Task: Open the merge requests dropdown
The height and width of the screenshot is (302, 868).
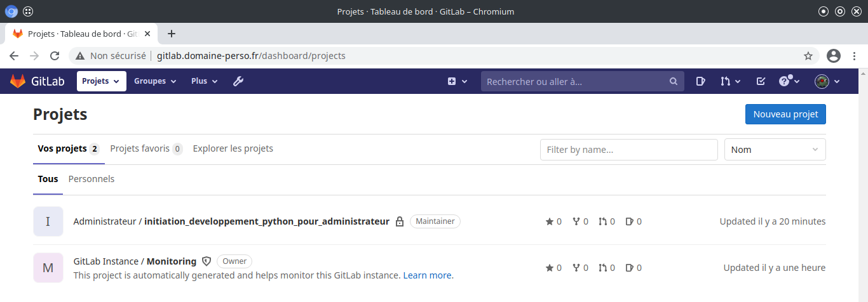Action: pyautogui.click(x=730, y=81)
